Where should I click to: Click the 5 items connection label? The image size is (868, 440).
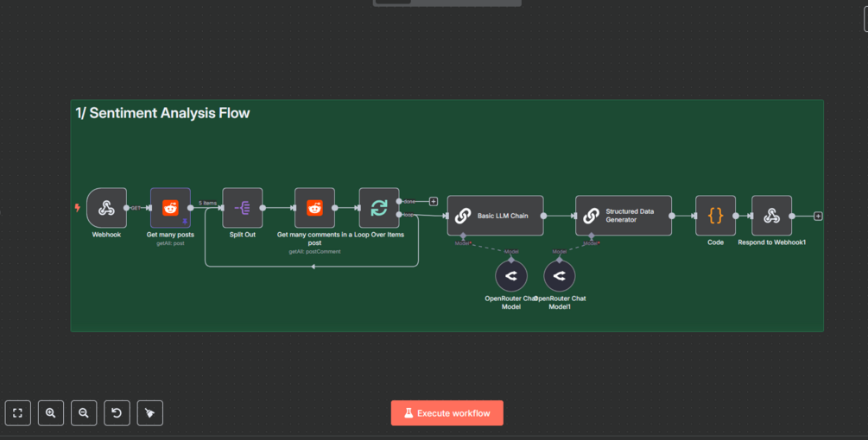[207, 204]
